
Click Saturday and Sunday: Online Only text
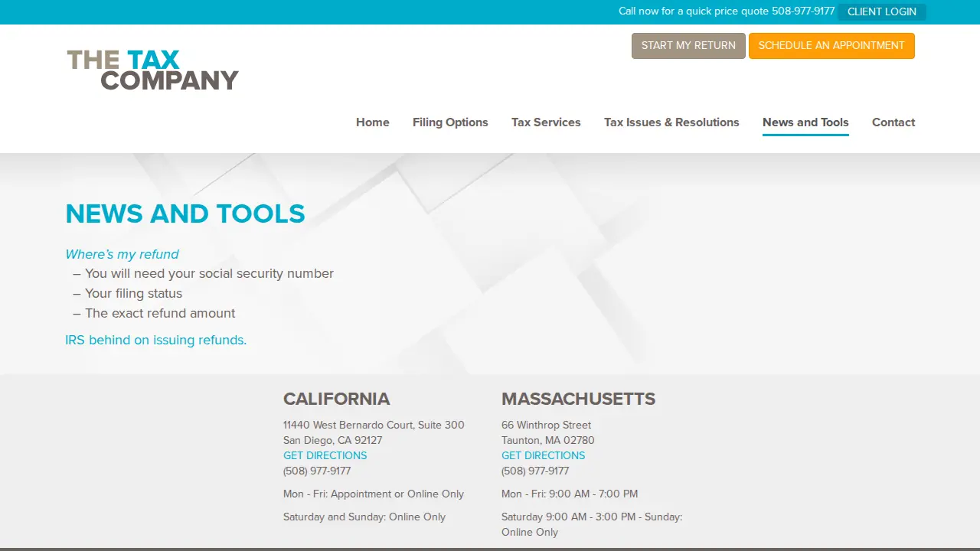(x=364, y=517)
